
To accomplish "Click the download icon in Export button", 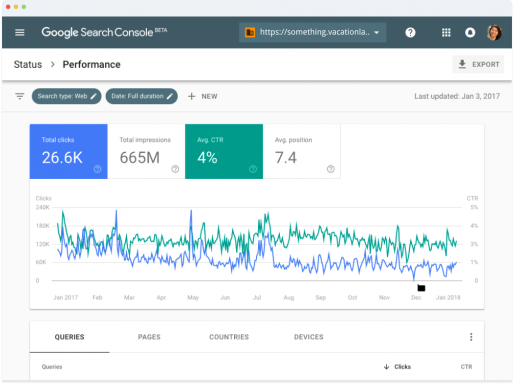I will click(462, 64).
